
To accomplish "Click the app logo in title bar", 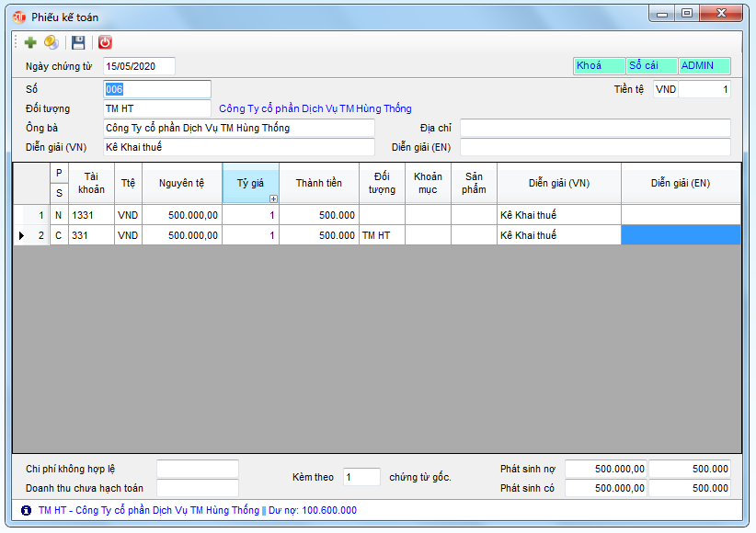I will click(19, 17).
